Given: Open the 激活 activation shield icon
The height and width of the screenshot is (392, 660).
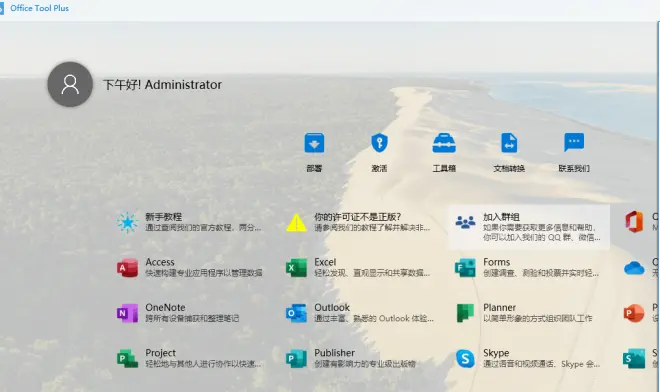Looking at the screenshot, I should (x=379, y=143).
